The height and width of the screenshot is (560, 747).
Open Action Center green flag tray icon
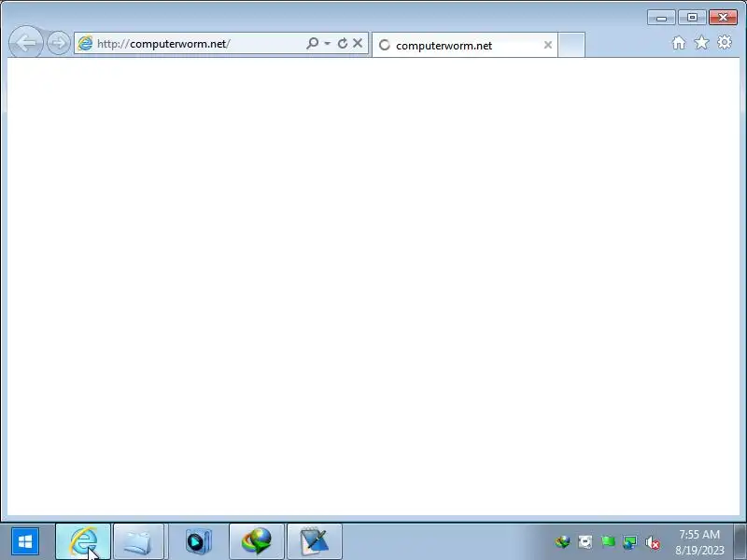tap(608, 542)
